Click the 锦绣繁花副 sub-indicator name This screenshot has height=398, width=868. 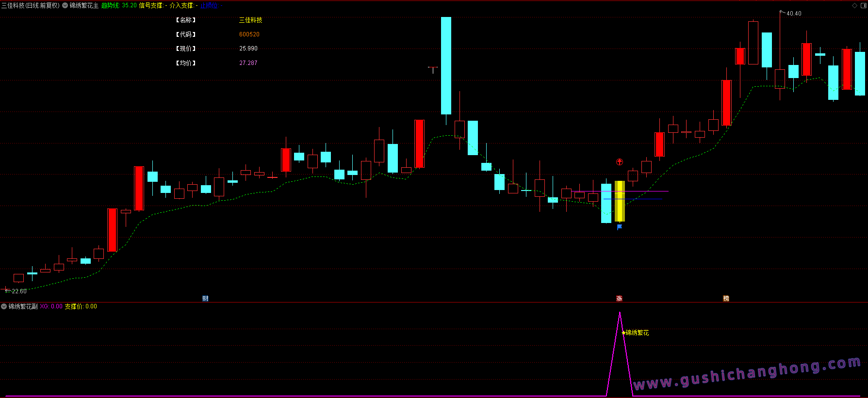(x=23, y=306)
